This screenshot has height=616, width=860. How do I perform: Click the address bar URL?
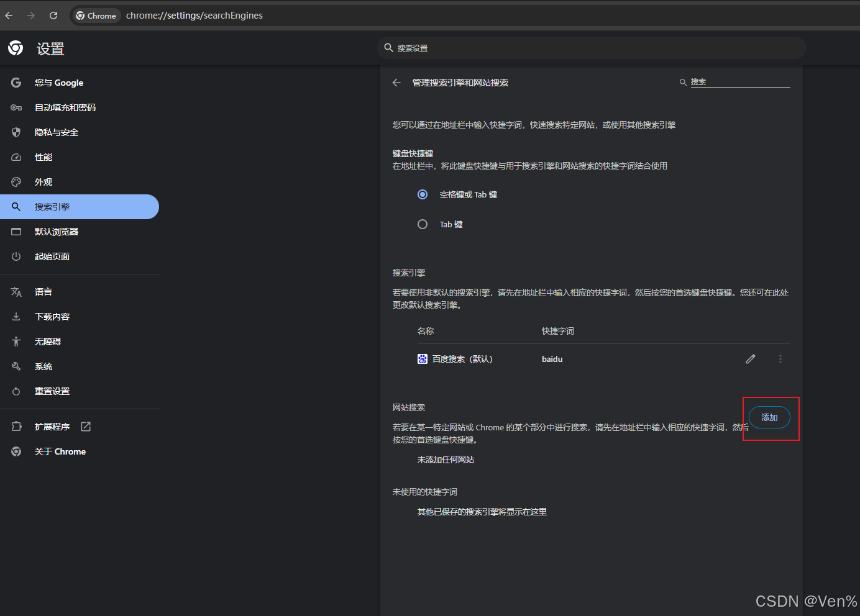[x=194, y=16]
